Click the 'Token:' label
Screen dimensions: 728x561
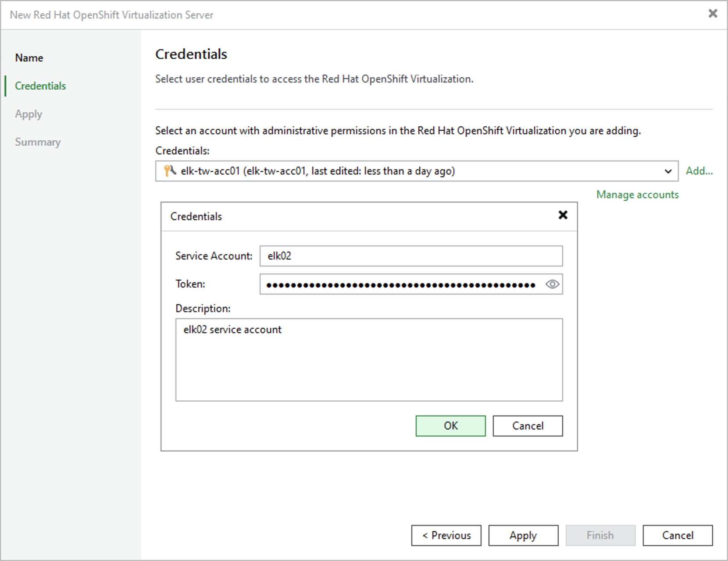coord(190,284)
